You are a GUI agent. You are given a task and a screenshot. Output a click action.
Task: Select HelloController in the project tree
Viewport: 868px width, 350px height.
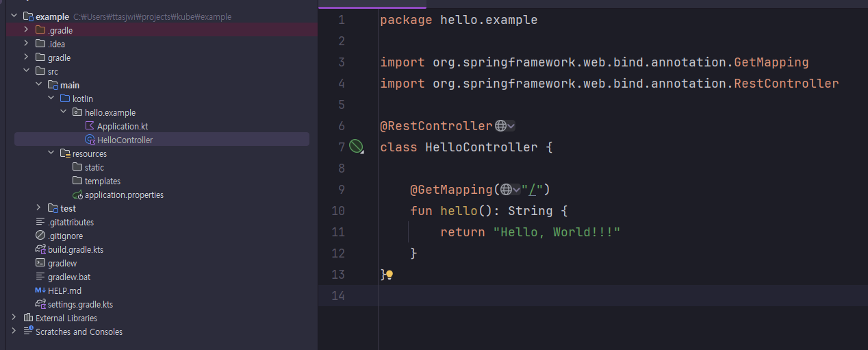coord(125,140)
